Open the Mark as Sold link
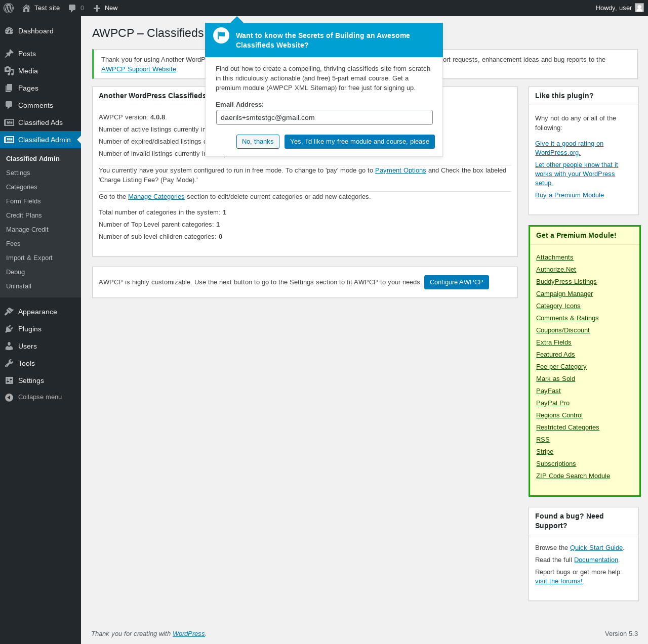Image resolution: width=648 pixels, height=644 pixels. pos(555,379)
